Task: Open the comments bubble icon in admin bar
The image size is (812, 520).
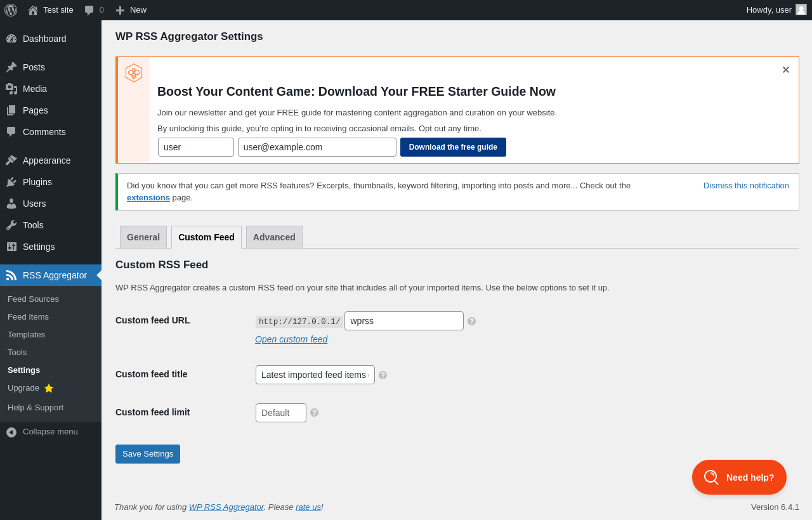Action: click(x=89, y=10)
